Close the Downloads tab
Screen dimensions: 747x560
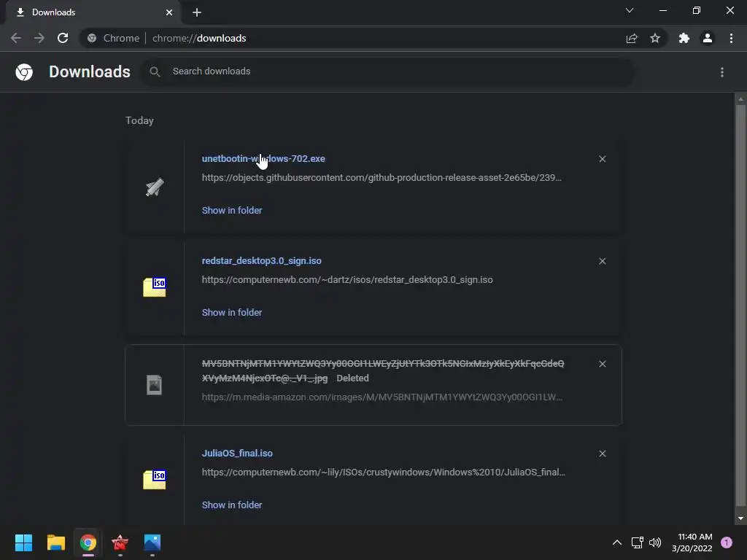pyautogui.click(x=169, y=12)
